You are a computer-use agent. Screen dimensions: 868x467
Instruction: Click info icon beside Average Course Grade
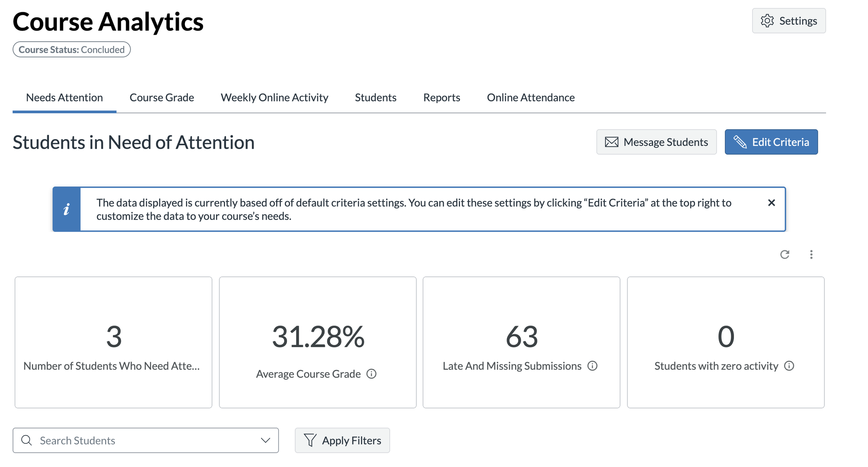pyautogui.click(x=372, y=374)
